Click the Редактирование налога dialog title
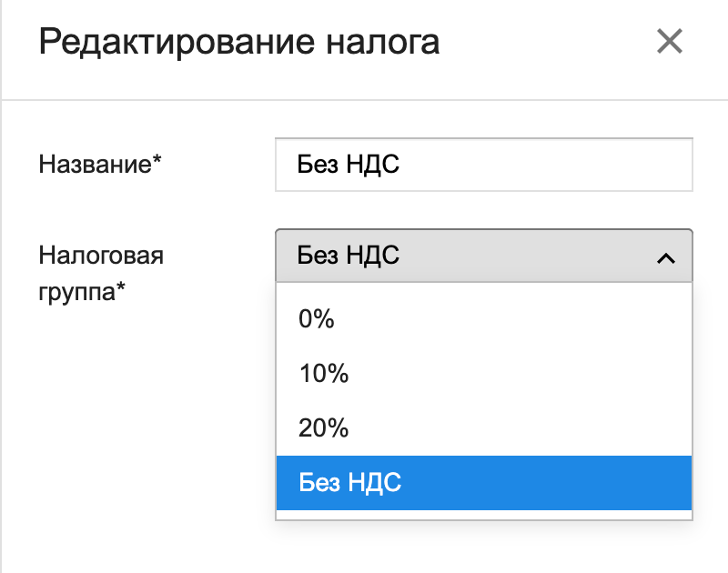728x573 pixels. pyautogui.click(x=239, y=42)
